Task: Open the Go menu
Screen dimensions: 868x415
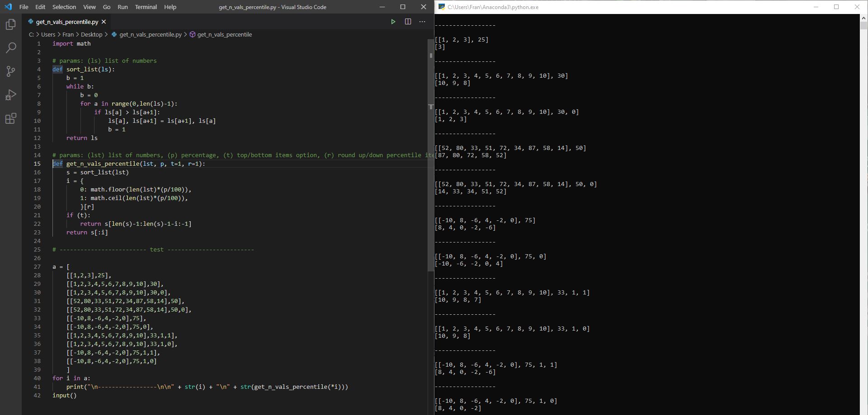Action: pyautogui.click(x=107, y=7)
